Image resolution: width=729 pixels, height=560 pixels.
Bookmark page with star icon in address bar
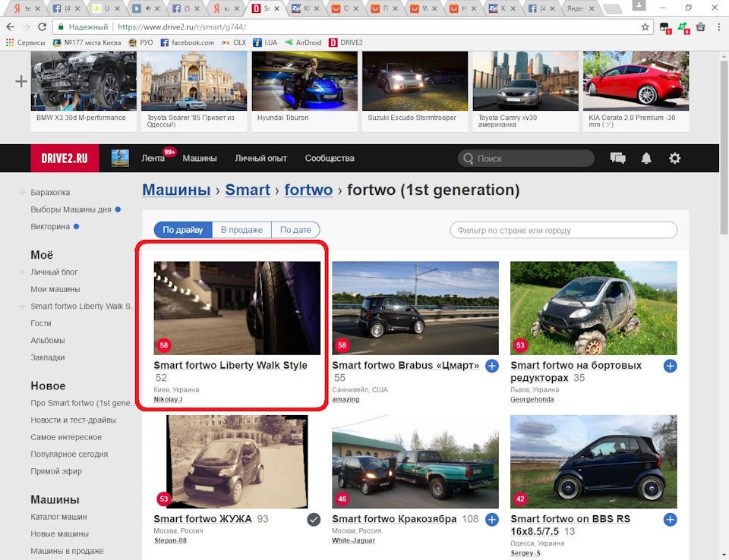(x=645, y=27)
